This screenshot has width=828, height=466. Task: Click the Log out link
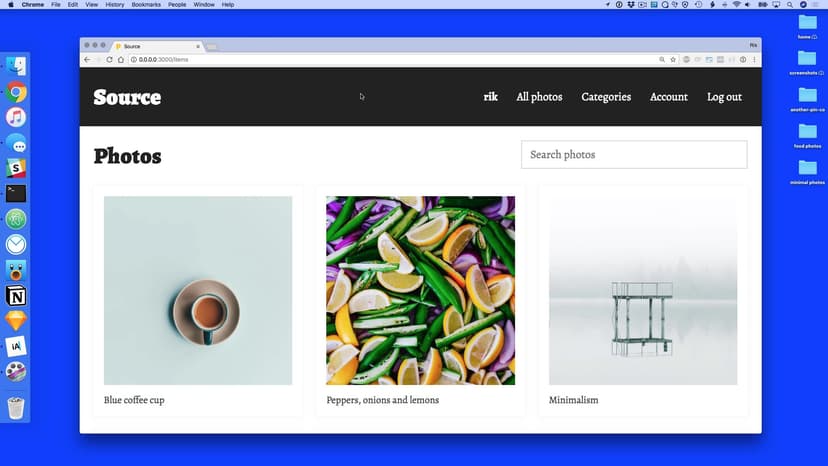pos(724,97)
